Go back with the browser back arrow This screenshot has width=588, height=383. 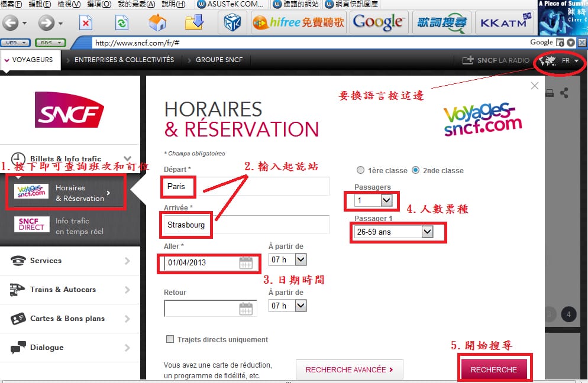click(10, 23)
